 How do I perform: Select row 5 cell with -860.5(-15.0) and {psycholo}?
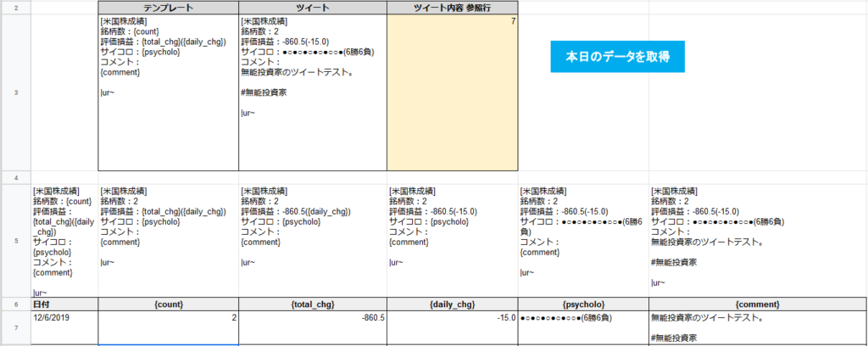click(453, 241)
